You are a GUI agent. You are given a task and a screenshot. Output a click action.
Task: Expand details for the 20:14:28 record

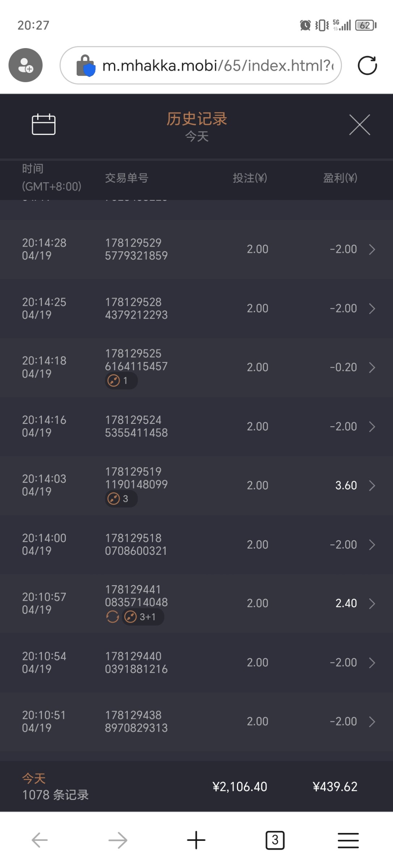pos(372,249)
